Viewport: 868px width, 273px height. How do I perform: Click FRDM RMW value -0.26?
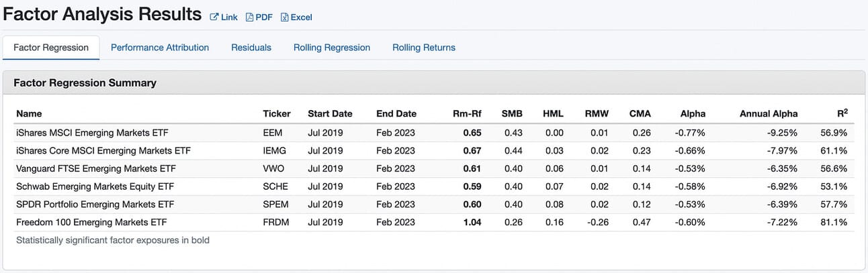(597, 221)
